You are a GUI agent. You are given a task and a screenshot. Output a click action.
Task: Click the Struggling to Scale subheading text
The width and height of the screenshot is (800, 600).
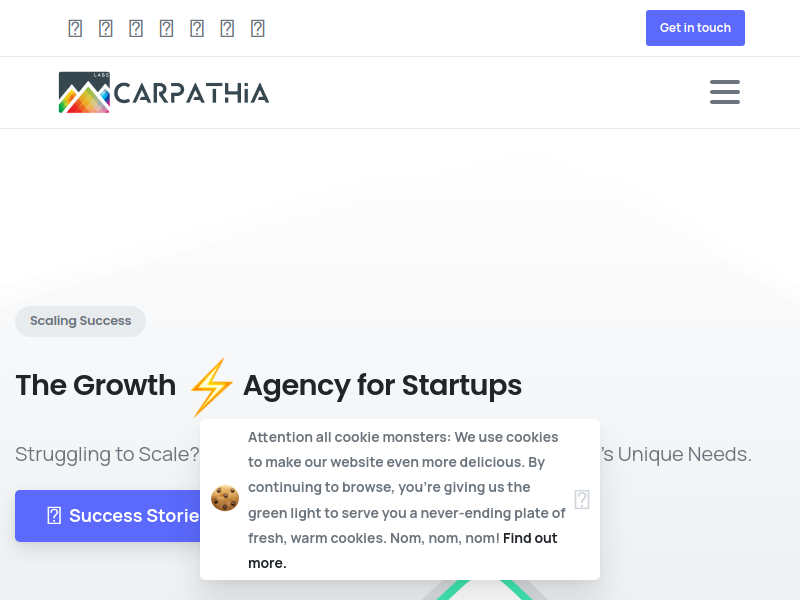point(107,454)
